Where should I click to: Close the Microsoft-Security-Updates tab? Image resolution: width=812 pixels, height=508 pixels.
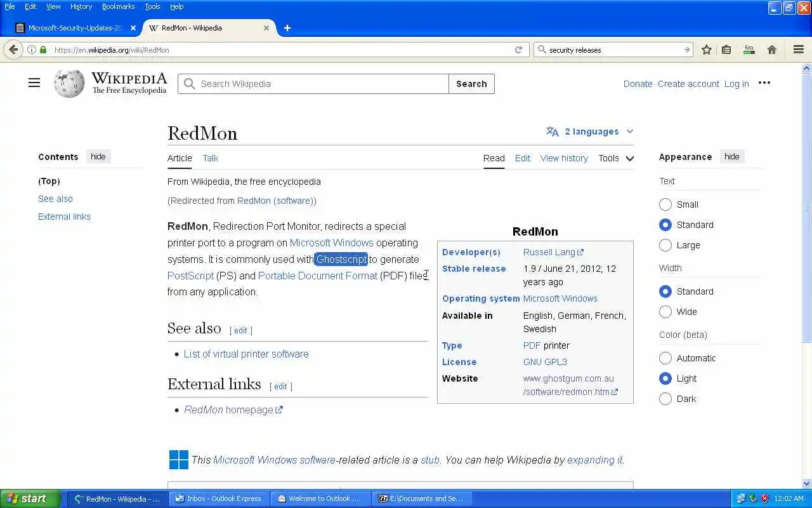pos(133,28)
